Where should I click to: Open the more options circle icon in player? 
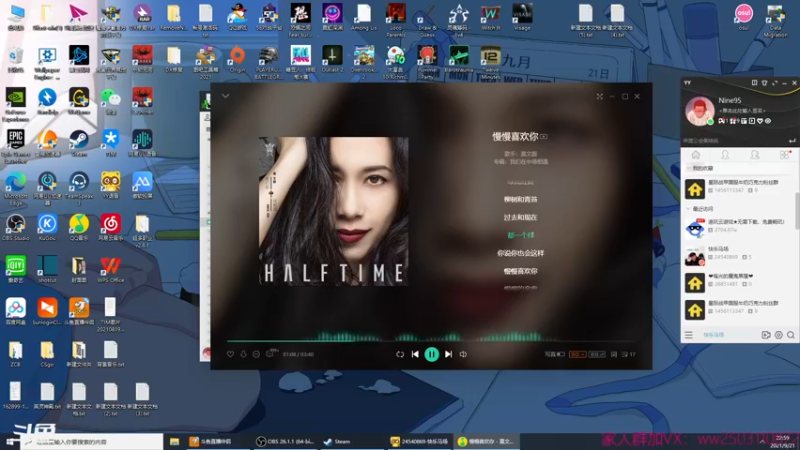pos(256,354)
